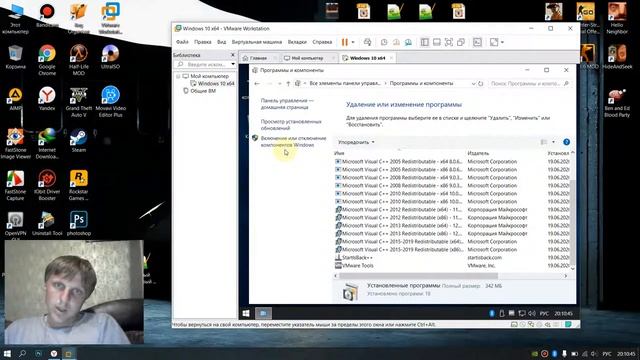Click the Поиск Программы и компоненты search box
This screenshot has height=360, width=640.
click(529, 83)
